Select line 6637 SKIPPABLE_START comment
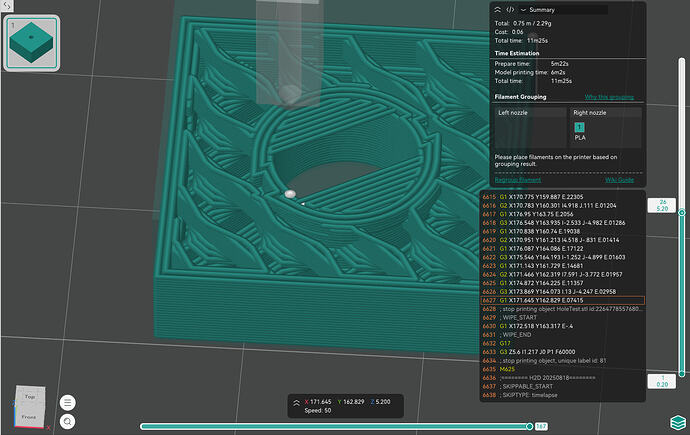The image size is (690, 435). tap(562, 386)
